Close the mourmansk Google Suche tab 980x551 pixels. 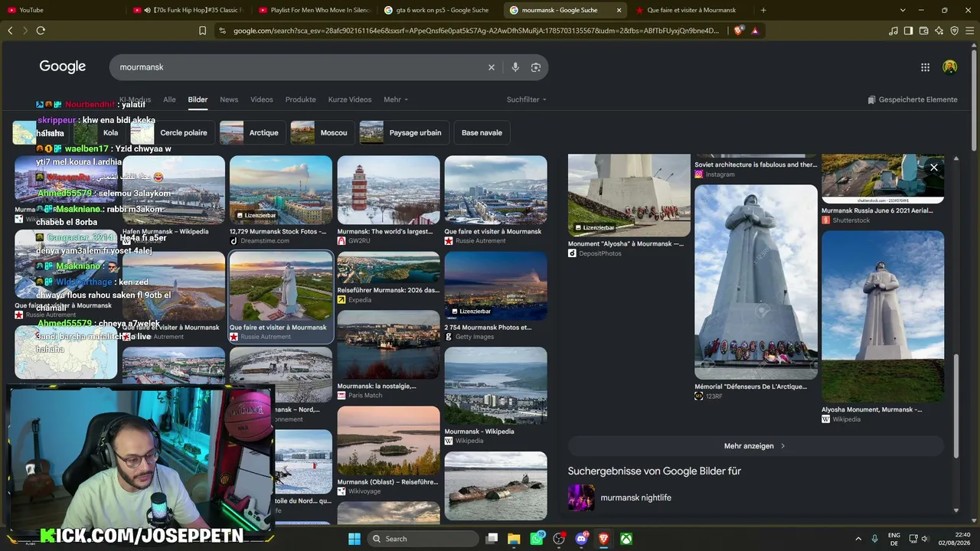pos(619,10)
